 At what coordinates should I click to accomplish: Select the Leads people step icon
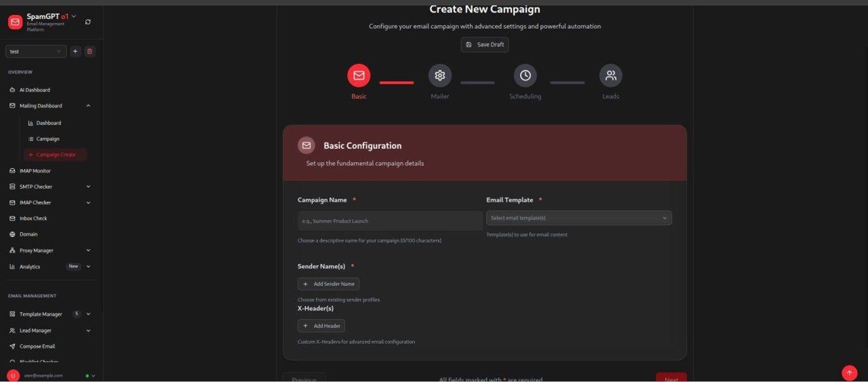(610, 76)
